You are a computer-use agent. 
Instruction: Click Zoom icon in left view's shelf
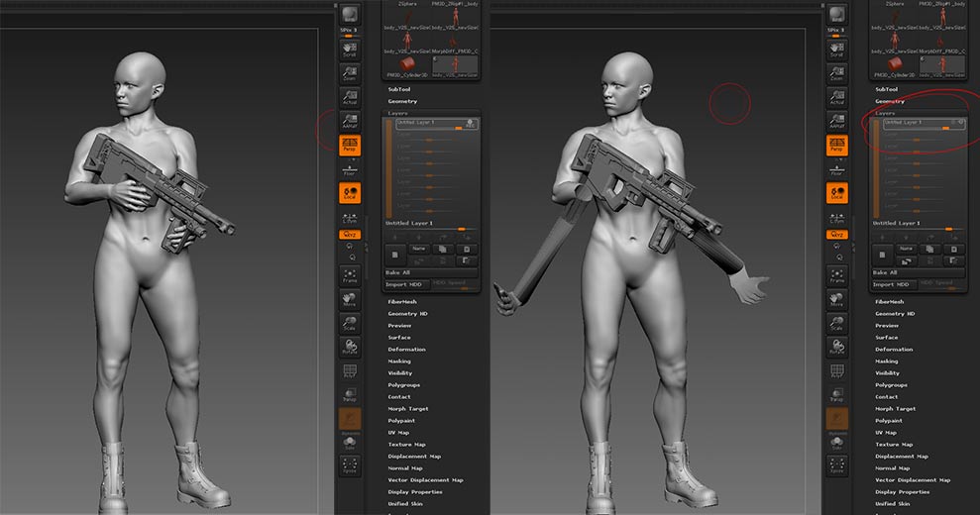350,73
